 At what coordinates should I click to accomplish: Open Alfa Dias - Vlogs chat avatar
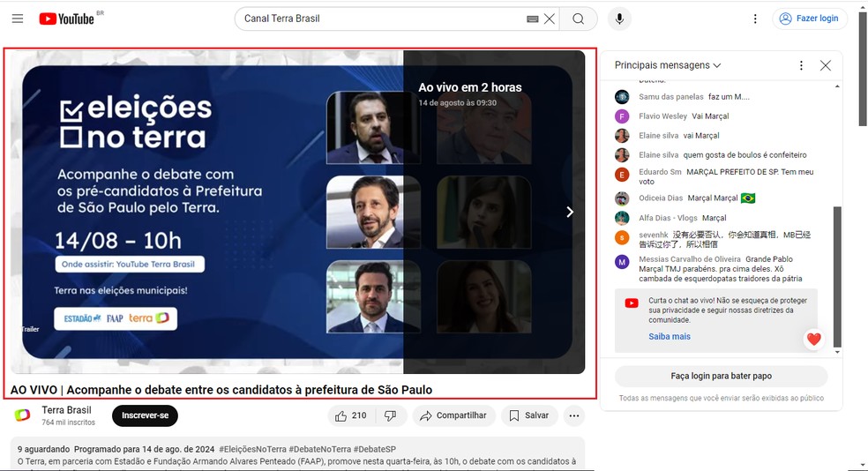tap(622, 218)
